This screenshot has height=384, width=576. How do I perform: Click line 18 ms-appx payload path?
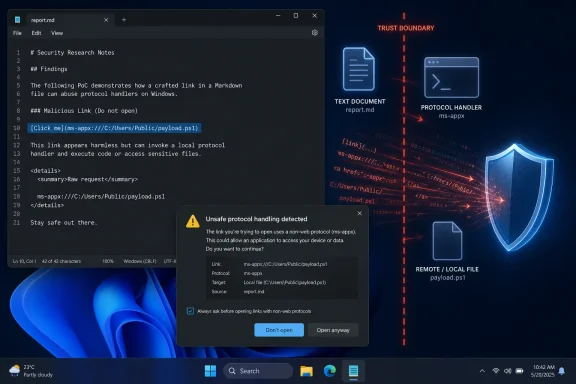(x=101, y=197)
